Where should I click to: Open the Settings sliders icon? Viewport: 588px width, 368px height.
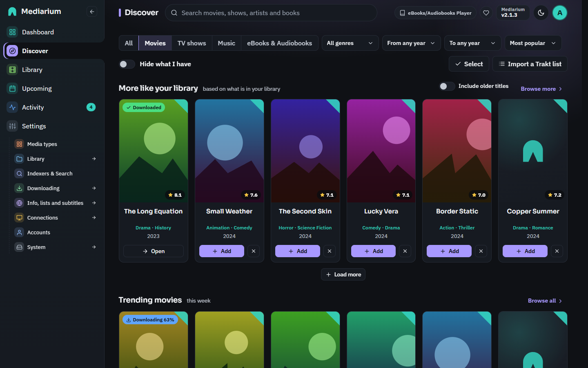pyautogui.click(x=13, y=126)
